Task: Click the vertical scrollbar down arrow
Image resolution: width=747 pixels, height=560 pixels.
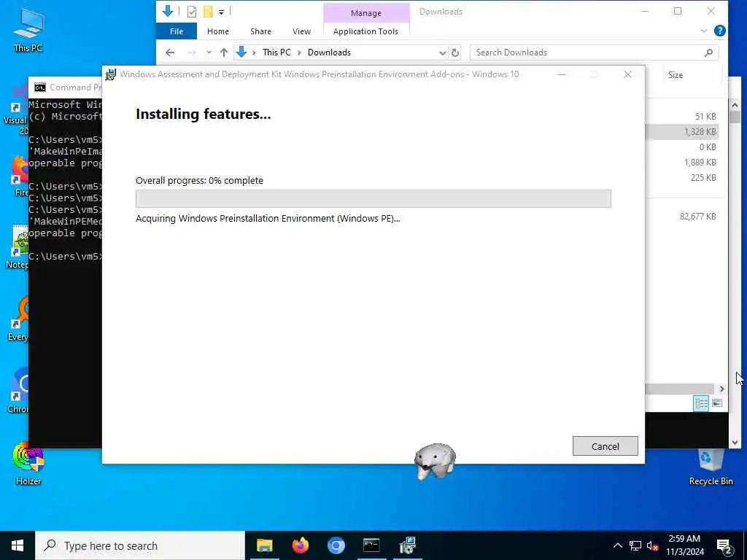Action: [x=735, y=443]
